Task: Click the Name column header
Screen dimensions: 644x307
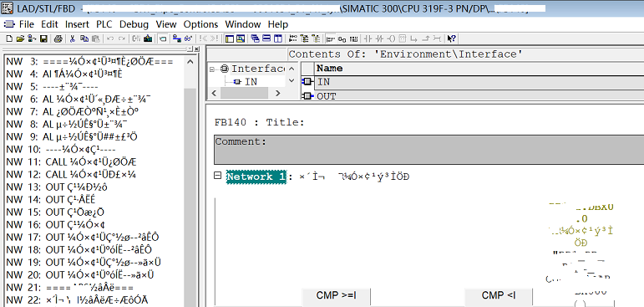Action: tap(329, 69)
